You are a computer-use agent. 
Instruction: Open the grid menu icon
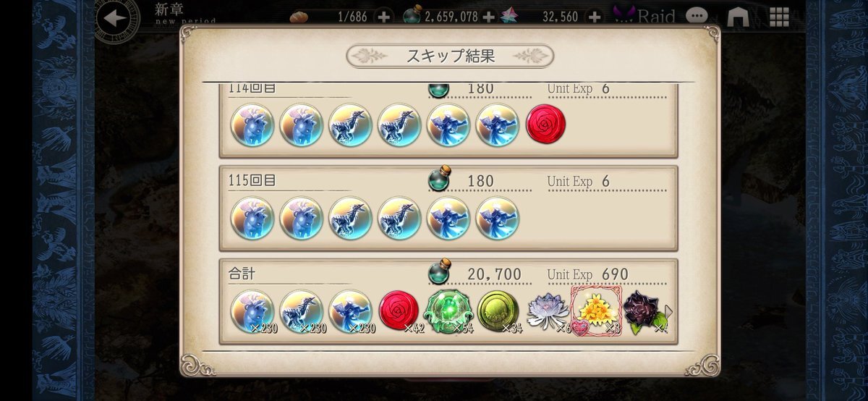coord(778,16)
